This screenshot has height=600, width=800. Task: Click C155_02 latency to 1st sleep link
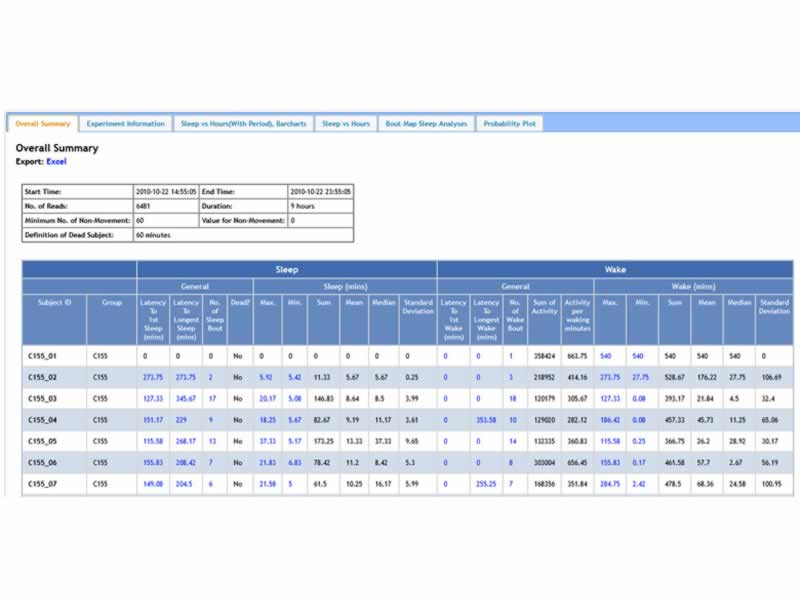pyautogui.click(x=153, y=377)
